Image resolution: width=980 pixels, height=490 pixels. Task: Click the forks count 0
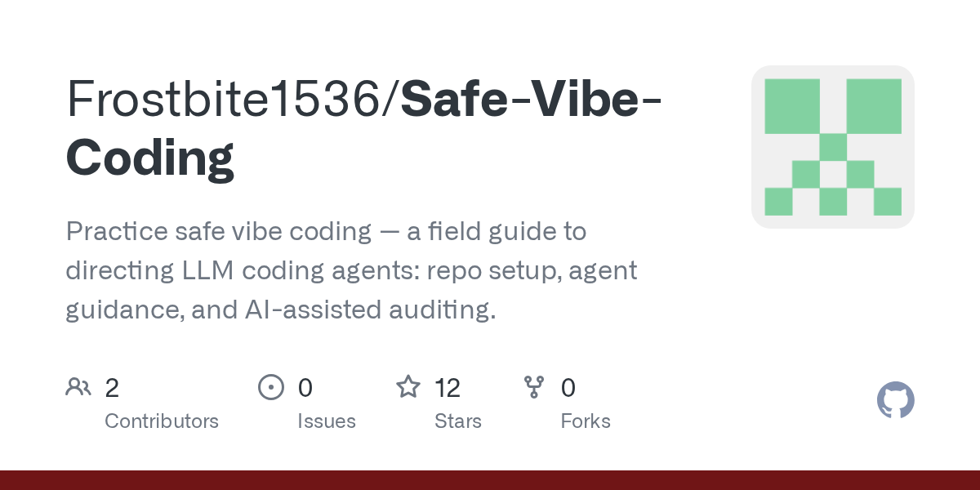click(568, 388)
